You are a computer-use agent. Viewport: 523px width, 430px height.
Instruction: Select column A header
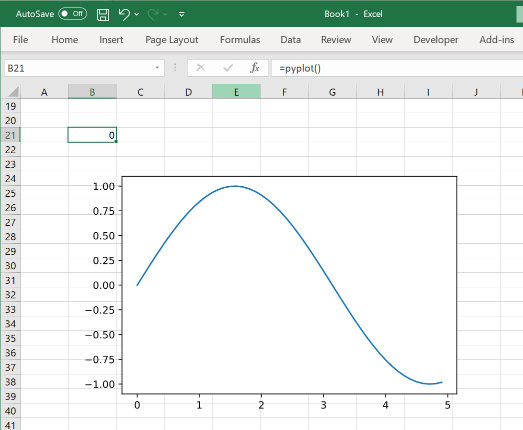(x=44, y=92)
